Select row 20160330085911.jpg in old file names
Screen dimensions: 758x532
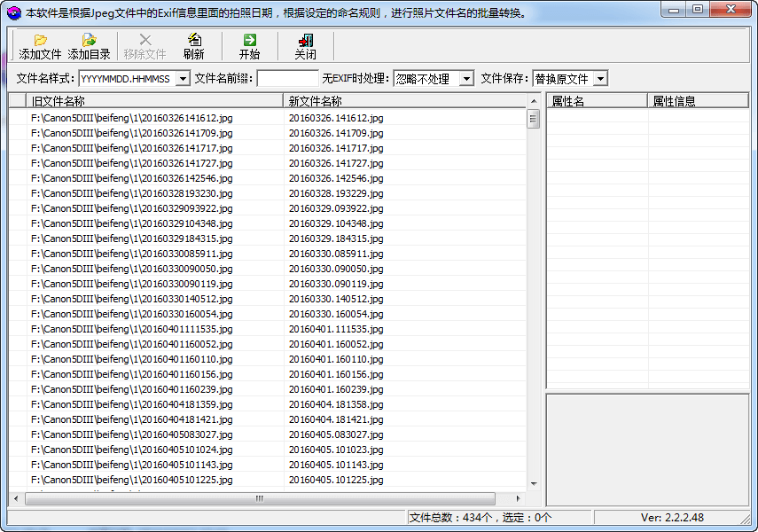(131, 254)
